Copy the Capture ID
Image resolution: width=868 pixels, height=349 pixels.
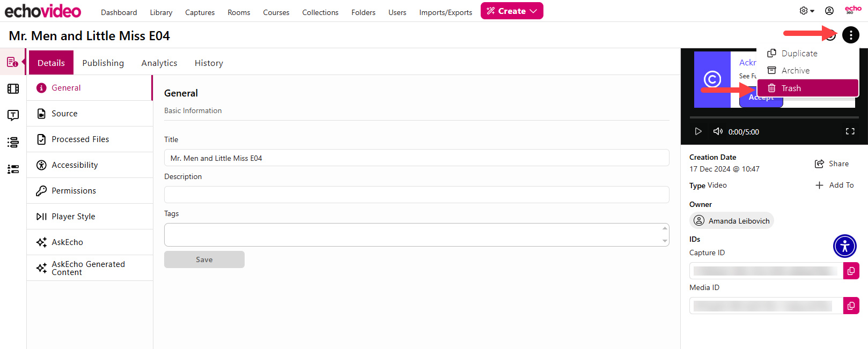point(851,271)
